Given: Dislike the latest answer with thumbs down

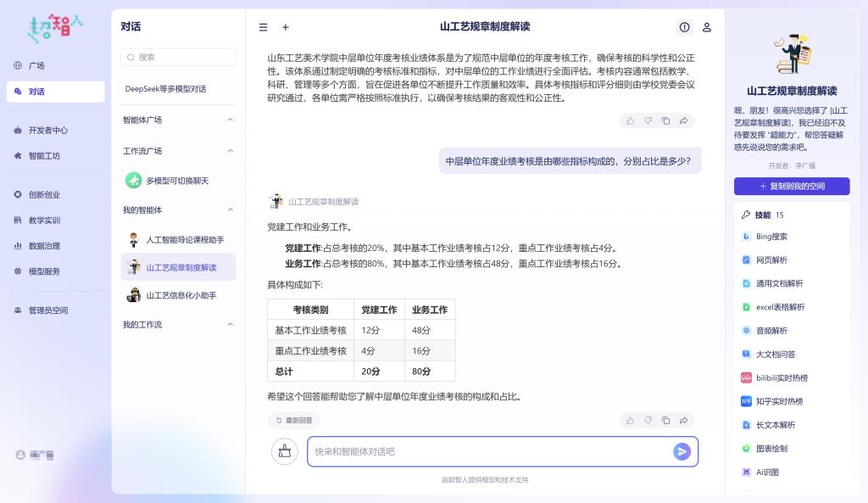Looking at the screenshot, I should pos(648,420).
